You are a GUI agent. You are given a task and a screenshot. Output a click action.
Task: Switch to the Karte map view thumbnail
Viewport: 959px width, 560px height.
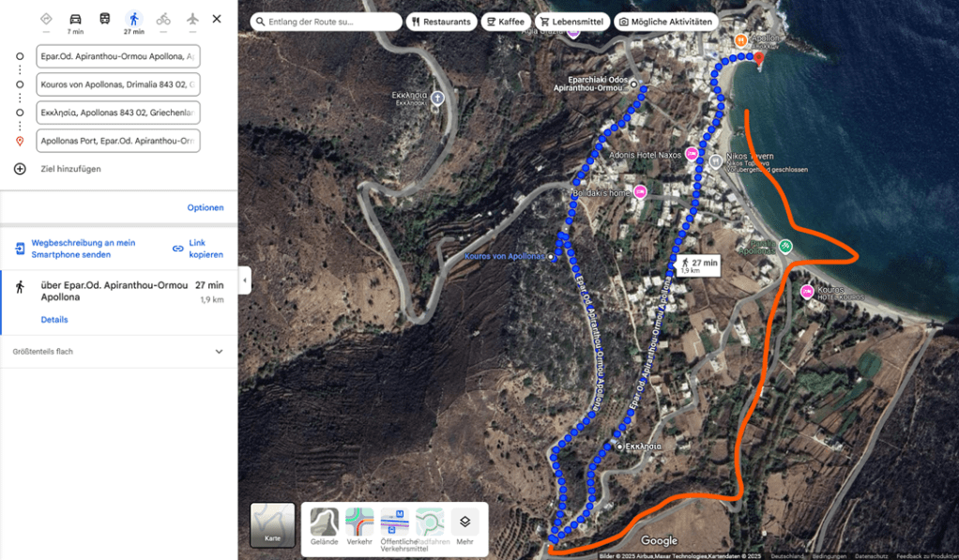tap(272, 524)
